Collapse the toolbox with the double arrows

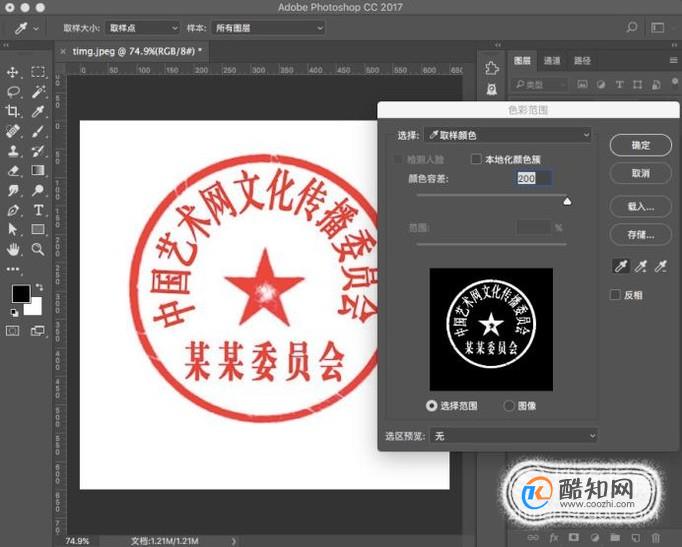(6, 45)
